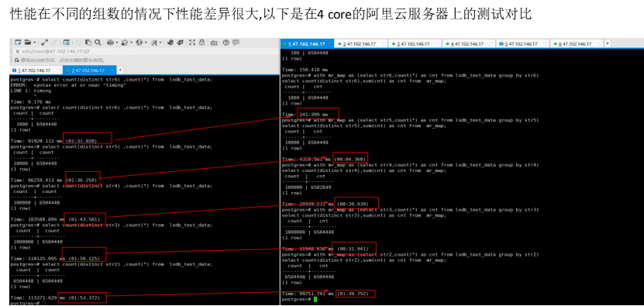
Task: Click the help question mark icon
Action: pyautogui.click(x=226, y=43)
